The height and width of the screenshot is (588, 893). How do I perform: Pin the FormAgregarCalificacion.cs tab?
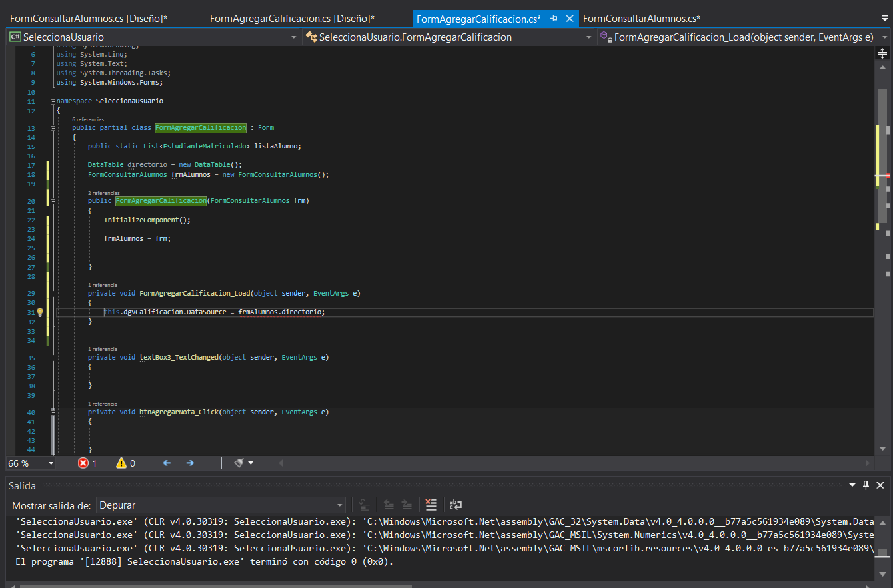coord(554,19)
